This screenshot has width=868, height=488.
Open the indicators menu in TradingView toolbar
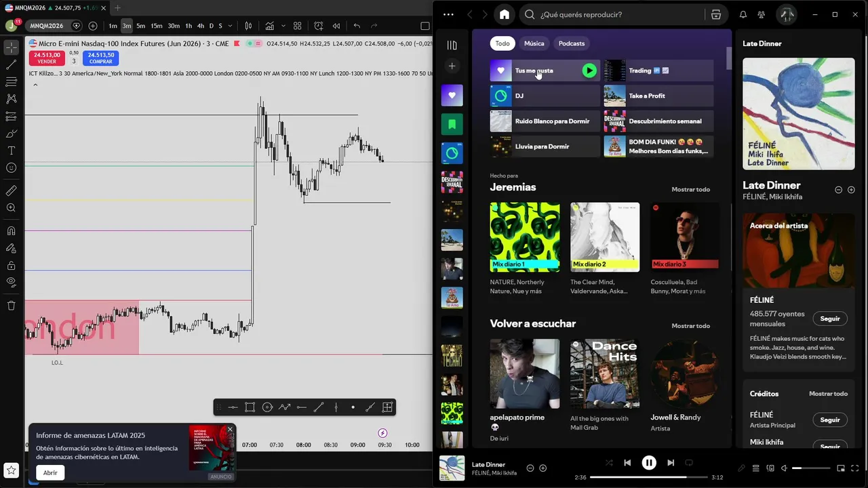[270, 26]
